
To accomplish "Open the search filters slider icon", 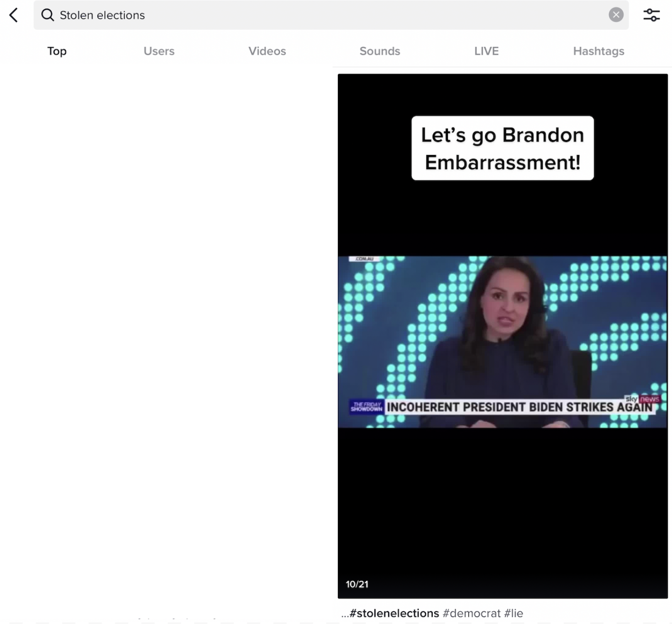I will point(651,15).
